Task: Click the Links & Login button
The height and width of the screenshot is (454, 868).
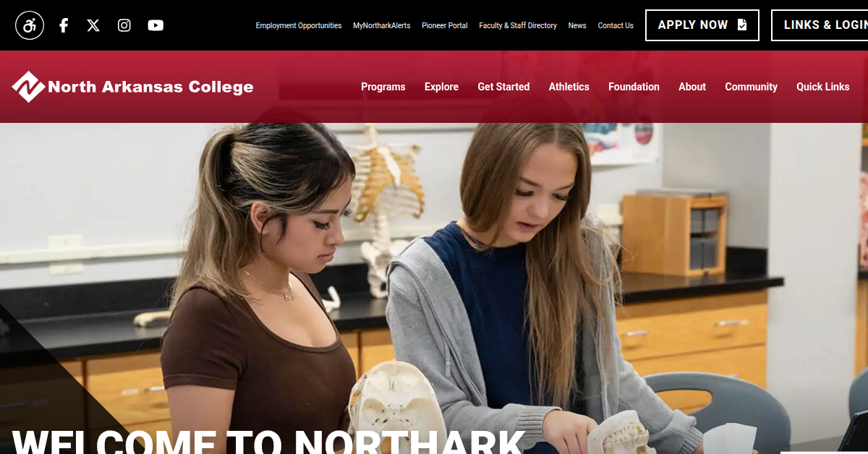Action: click(820, 25)
